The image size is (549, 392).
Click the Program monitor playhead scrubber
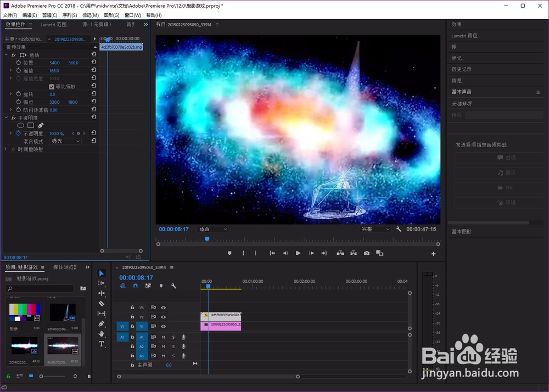tap(207, 239)
